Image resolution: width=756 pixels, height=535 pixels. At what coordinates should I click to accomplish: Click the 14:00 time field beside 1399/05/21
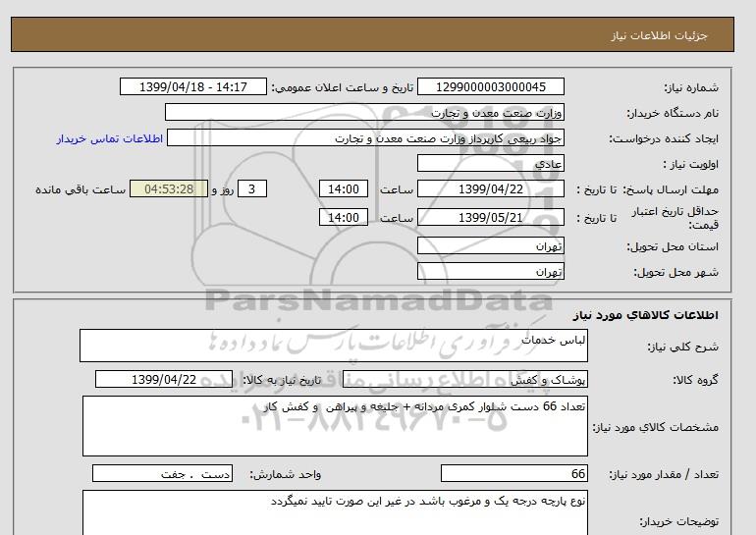[x=344, y=217]
